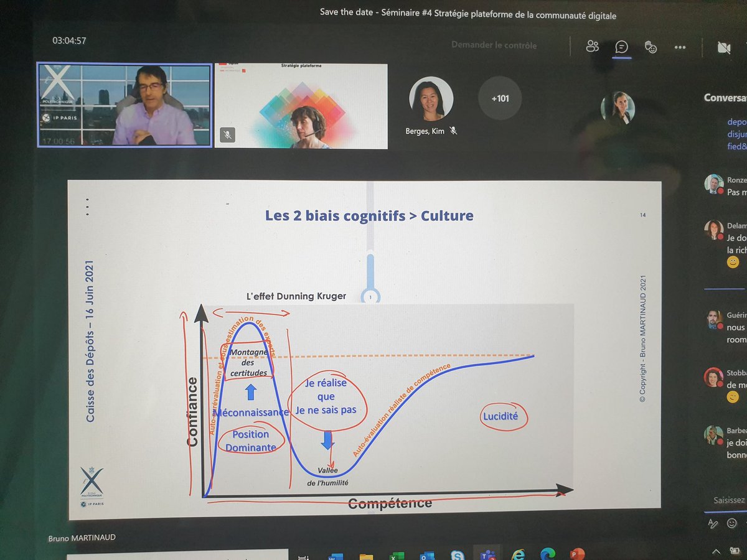Open the meeting chat bubble icon
Viewport: 747px width, 560px height.
[621, 47]
